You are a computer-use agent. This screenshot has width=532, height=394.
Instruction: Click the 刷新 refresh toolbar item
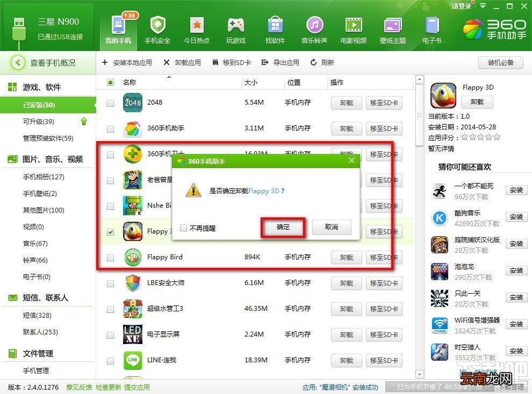coord(322,62)
